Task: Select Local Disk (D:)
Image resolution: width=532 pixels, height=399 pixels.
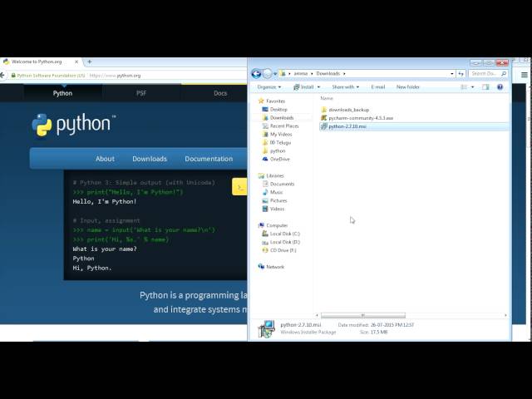Action: coord(281,242)
